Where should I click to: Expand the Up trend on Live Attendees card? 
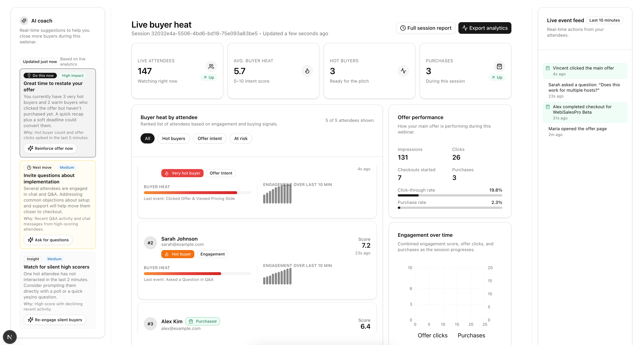click(208, 77)
